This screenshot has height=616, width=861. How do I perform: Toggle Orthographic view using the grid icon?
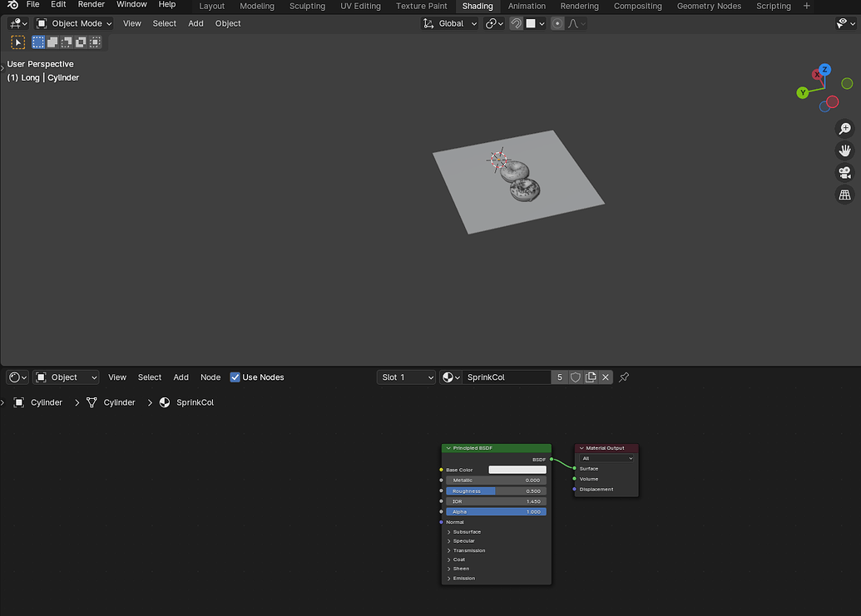(844, 194)
